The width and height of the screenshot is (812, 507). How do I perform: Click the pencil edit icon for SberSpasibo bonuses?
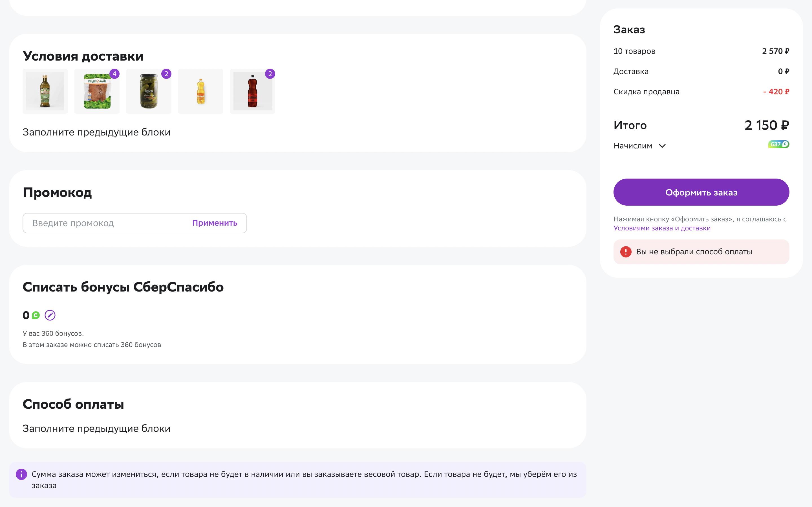(x=50, y=315)
